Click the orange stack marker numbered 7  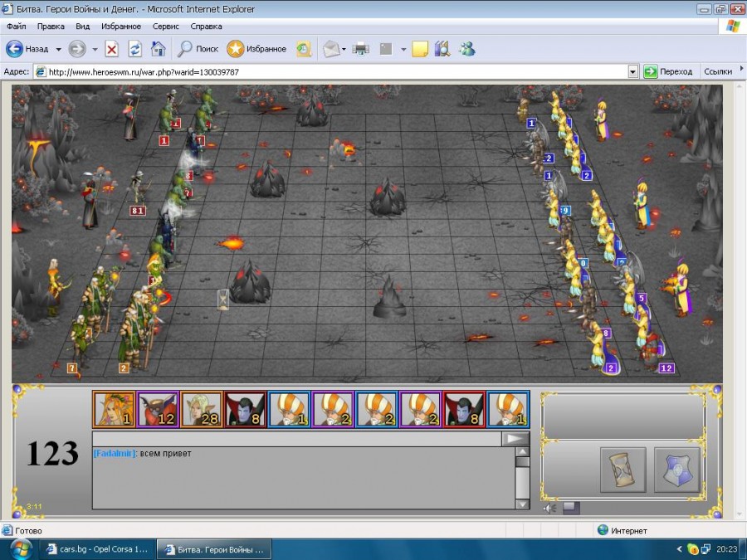point(72,368)
